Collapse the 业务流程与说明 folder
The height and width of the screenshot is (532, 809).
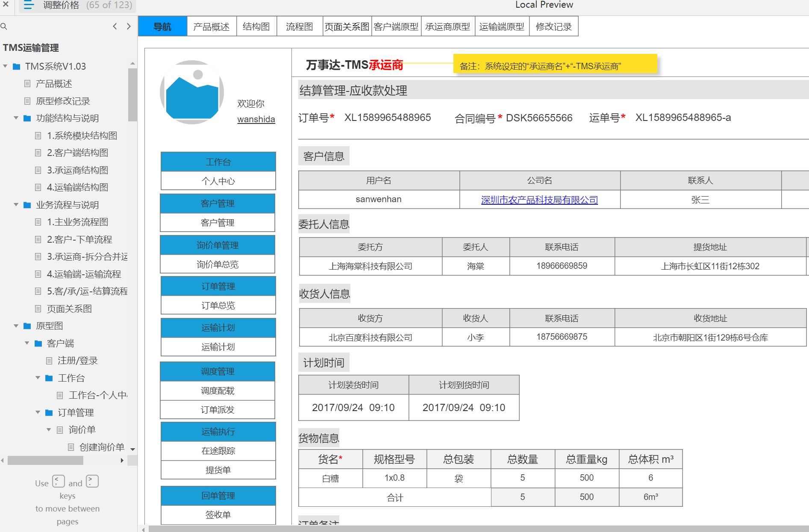(x=16, y=205)
